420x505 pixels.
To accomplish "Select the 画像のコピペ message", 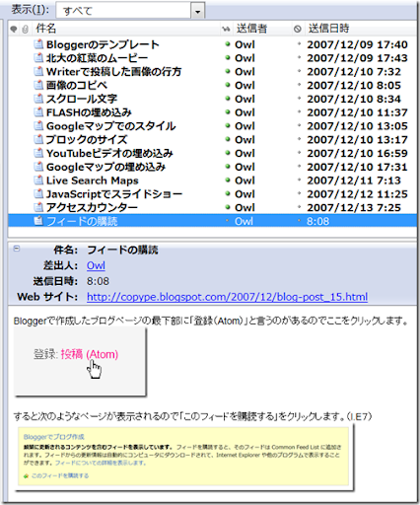I will click(212, 85).
